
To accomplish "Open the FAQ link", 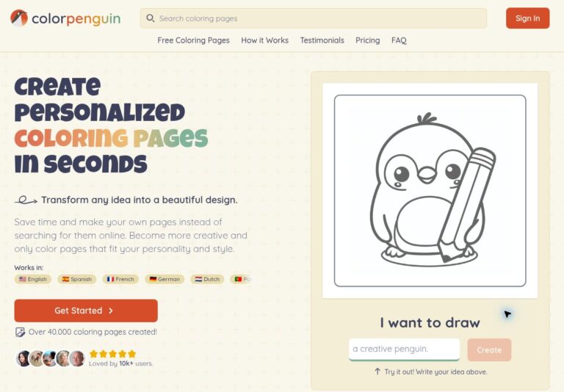I will [399, 40].
